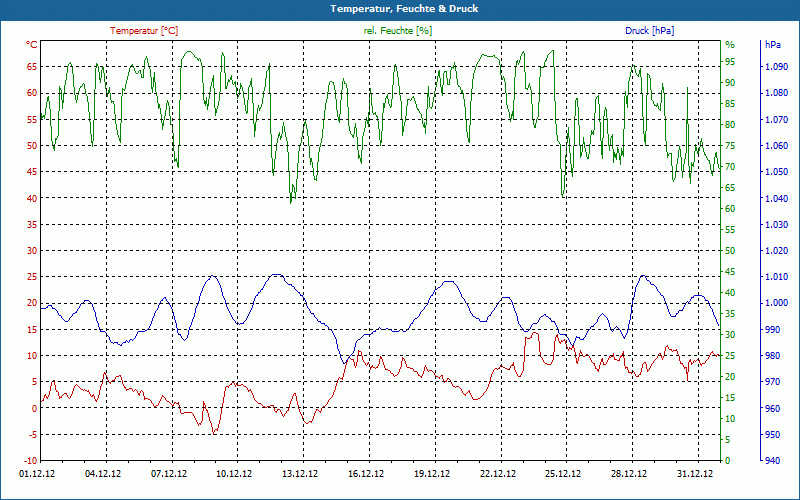
Task: Click the '16.12.12' date label
Action: click(366, 473)
